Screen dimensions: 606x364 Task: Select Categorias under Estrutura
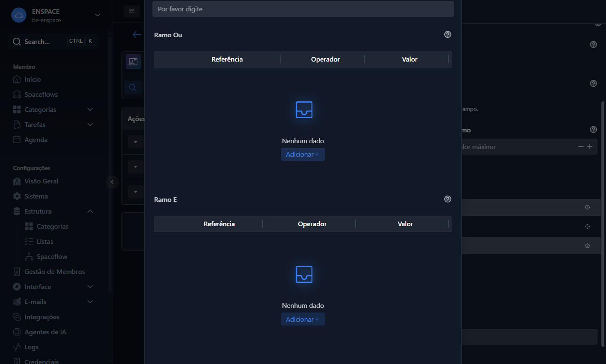52,227
